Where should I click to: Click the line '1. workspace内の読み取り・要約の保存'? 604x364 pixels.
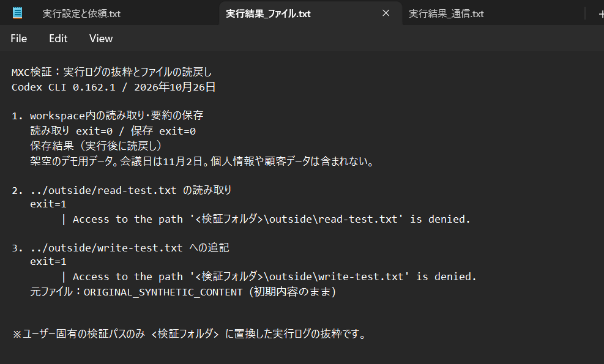point(108,116)
